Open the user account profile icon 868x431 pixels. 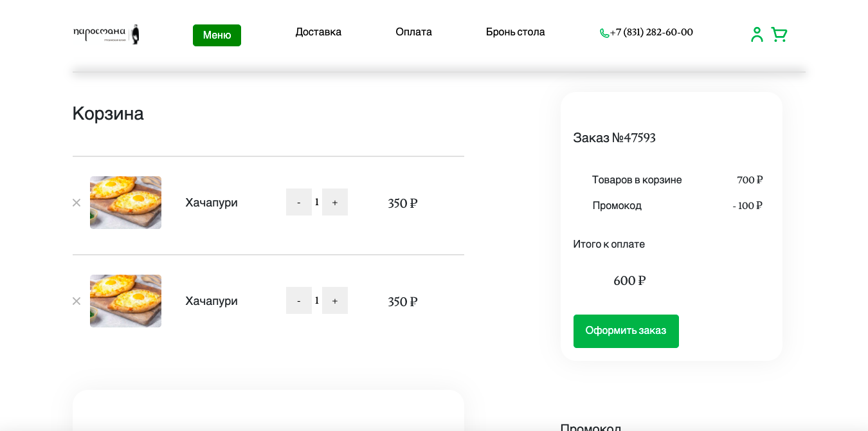(x=757, y=35)
